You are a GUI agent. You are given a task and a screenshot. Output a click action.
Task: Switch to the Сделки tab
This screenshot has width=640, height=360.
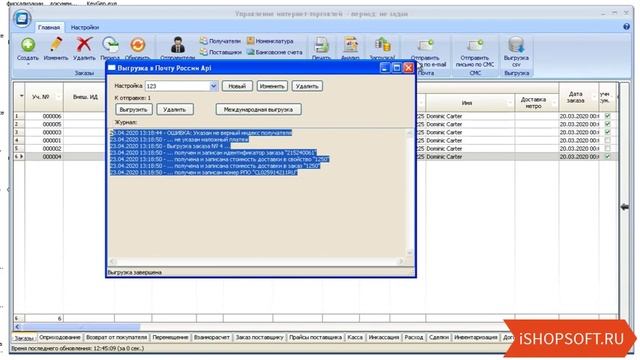(439, 338)
